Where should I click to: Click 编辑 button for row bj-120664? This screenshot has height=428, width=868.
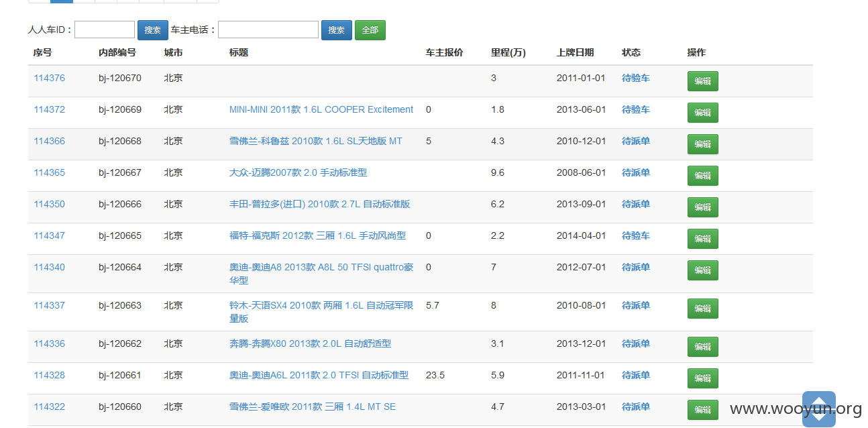702,270
